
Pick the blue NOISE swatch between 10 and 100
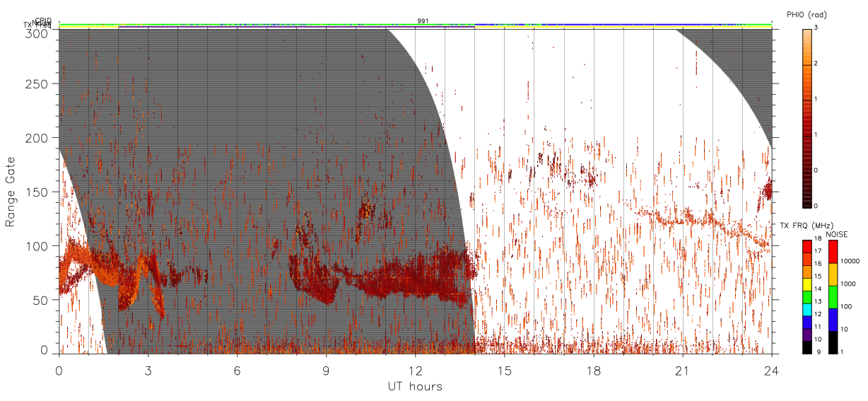(833, 320)
